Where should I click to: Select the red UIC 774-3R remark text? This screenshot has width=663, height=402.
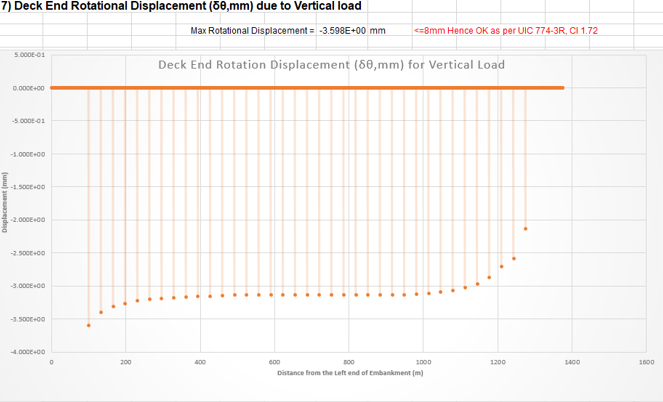506,31
